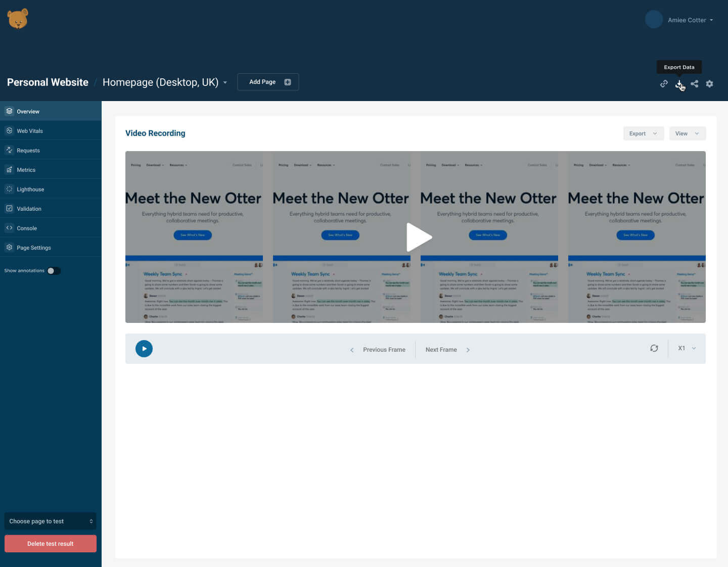Open Metrics in the sidebar

pyautogui.click(x=51, y=170)
